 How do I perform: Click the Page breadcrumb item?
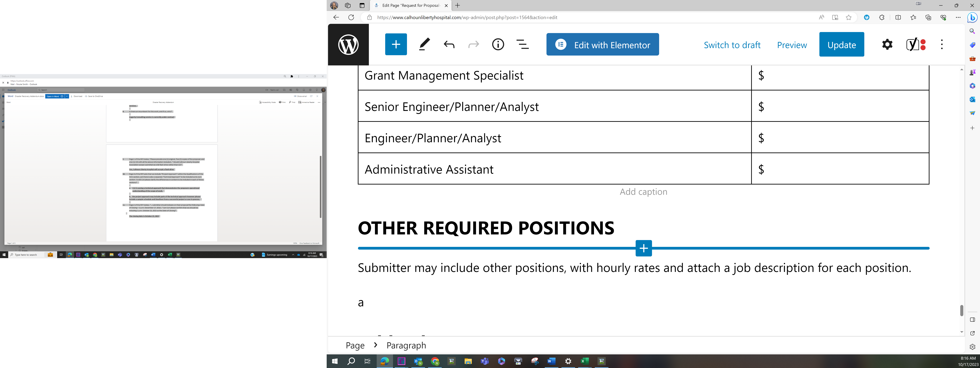tap(355, 346)
